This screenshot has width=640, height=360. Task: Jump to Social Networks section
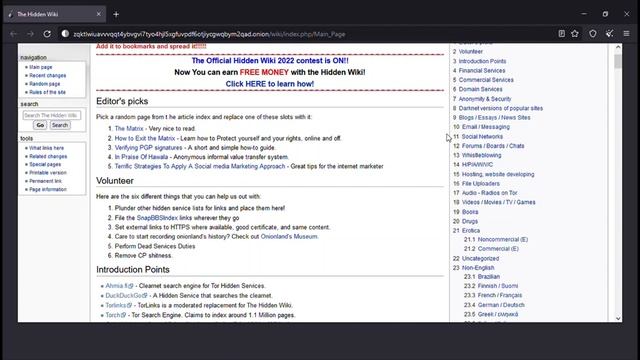tap(482, 137)
